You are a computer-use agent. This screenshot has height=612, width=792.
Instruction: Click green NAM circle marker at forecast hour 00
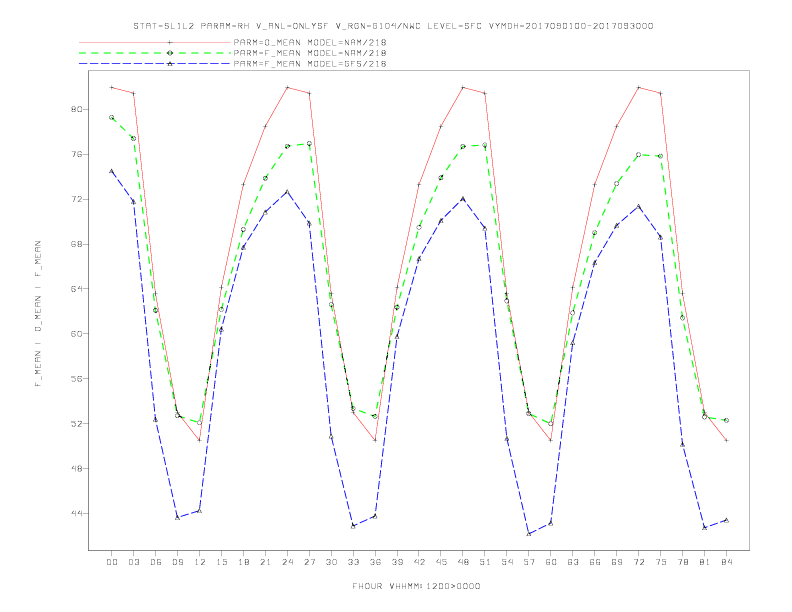[x=112, y=117]
